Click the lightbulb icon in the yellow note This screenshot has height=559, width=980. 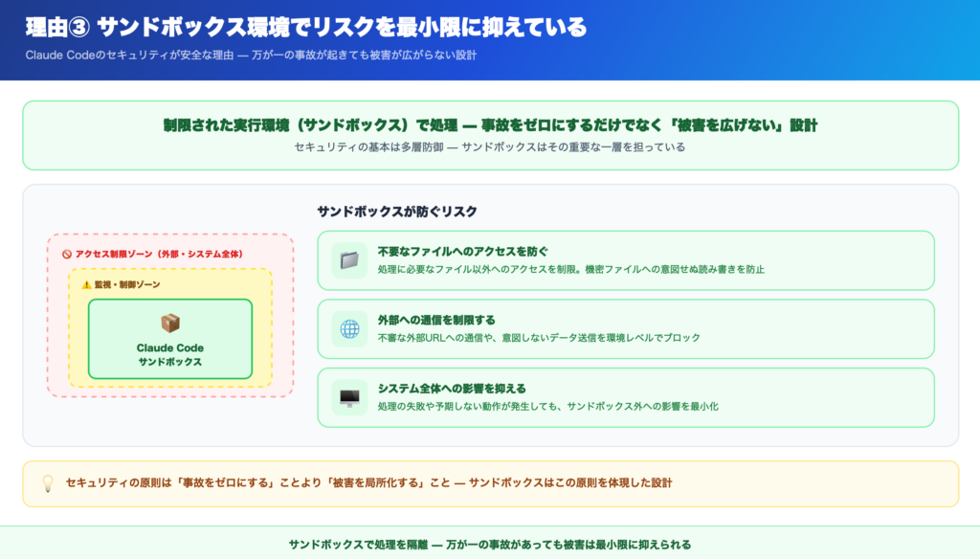(x=47, y=483)
